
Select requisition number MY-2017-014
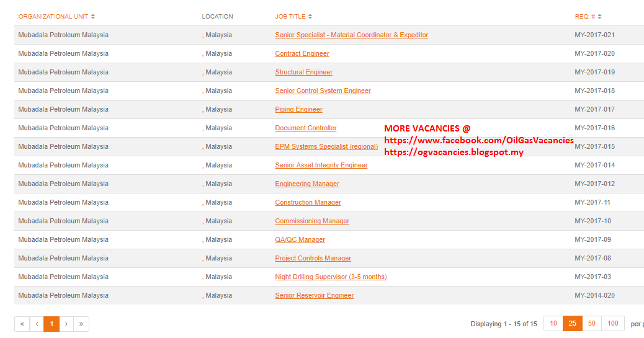click(x=594, y=165)
